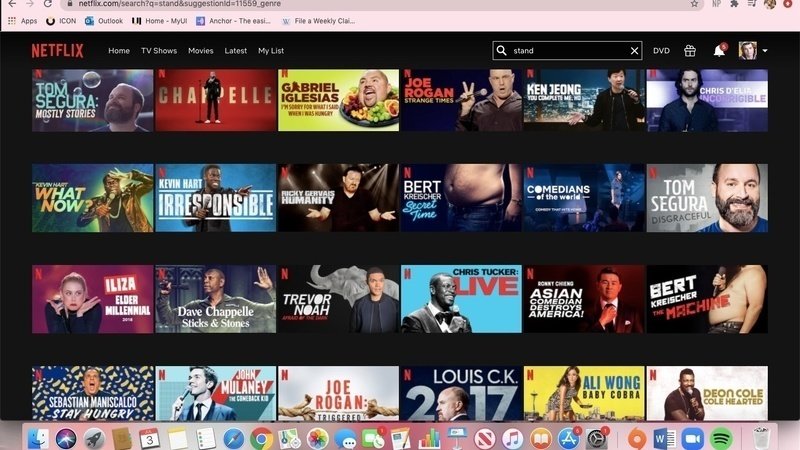
Task: Open Louis C.K. 2017
Action: [461, 393]
